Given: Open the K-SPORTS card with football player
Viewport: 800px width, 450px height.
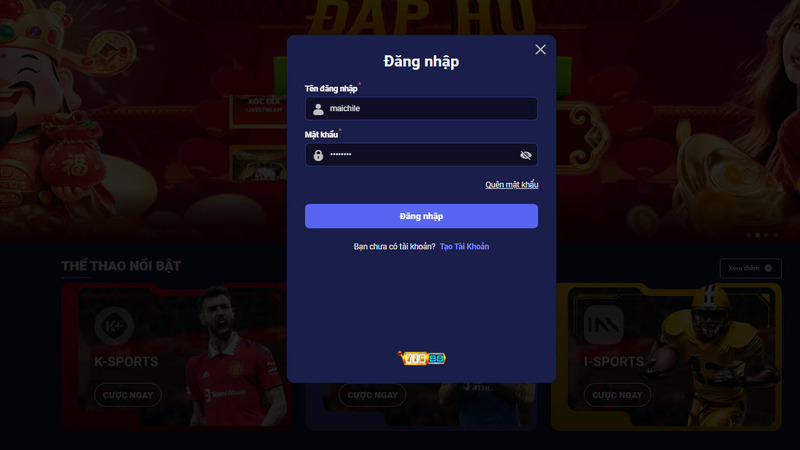Looking at the screenshot, I should coord(176,357).
